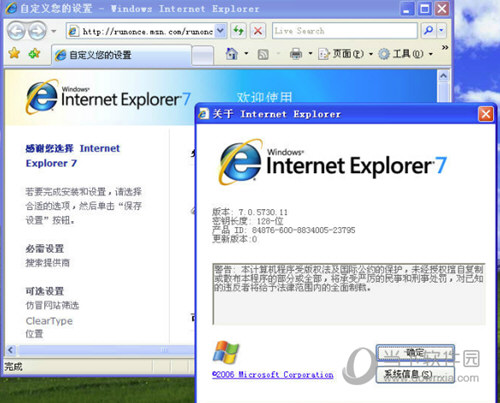Click the Live Search input box
This screenshot has width=500, height=403.
[345, 31]
